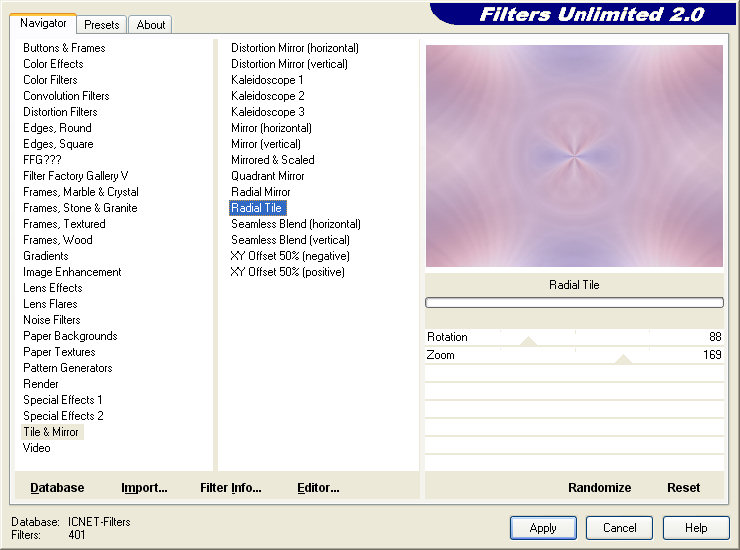Select Edges, Square category
Image resolution: width=740 pixels, height=550 pixels.
click(x=58, y=144)
